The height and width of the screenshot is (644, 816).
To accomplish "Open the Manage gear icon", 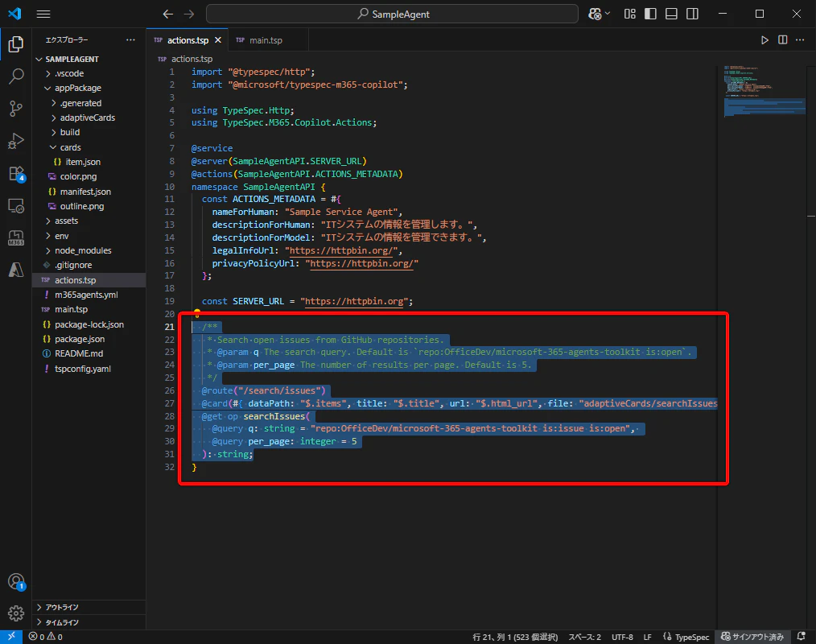I will click(15, 613).
